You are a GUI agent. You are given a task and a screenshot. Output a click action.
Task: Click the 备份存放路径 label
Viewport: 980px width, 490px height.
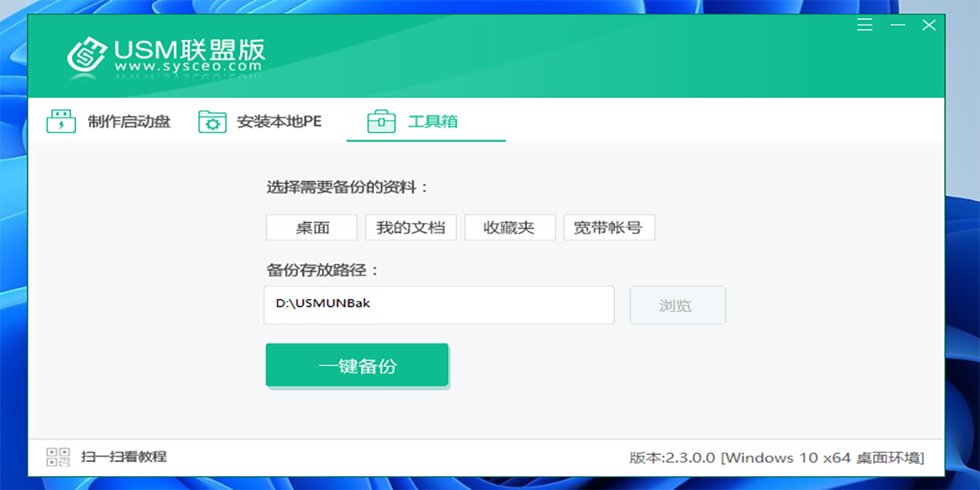324,270
